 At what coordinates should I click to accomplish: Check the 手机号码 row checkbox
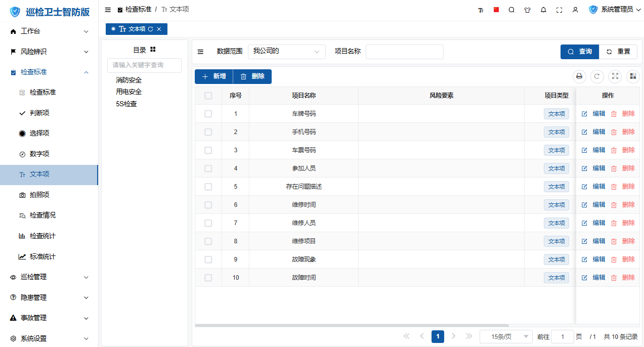pyautogui.click(x=208, y=132)
